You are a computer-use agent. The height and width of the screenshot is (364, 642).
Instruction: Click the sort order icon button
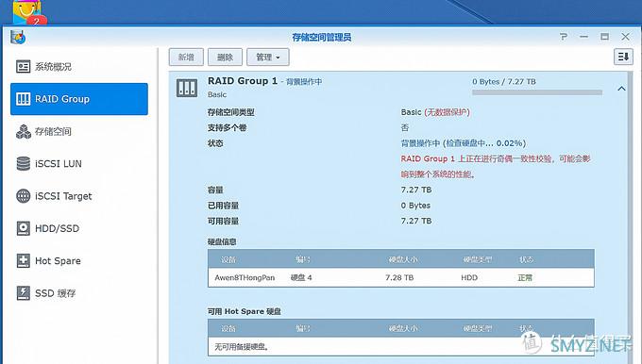tap(623, 57)
